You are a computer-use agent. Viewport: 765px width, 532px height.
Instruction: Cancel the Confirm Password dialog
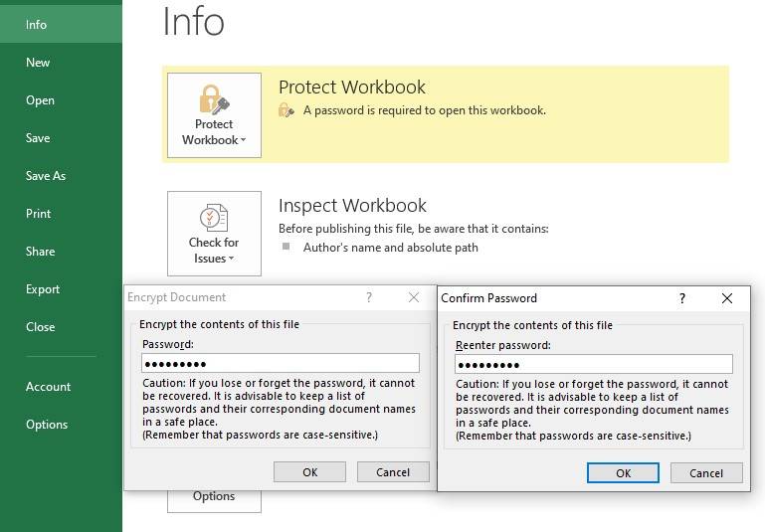706,473
